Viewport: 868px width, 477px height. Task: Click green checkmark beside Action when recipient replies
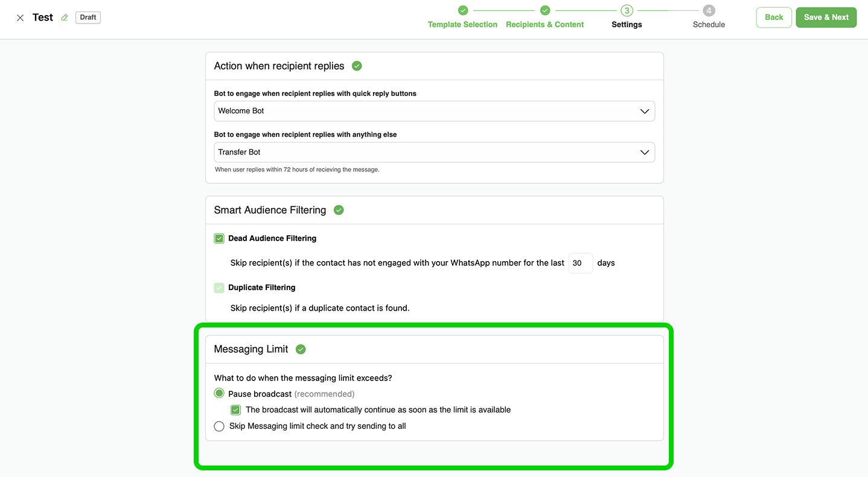[357, 66]
